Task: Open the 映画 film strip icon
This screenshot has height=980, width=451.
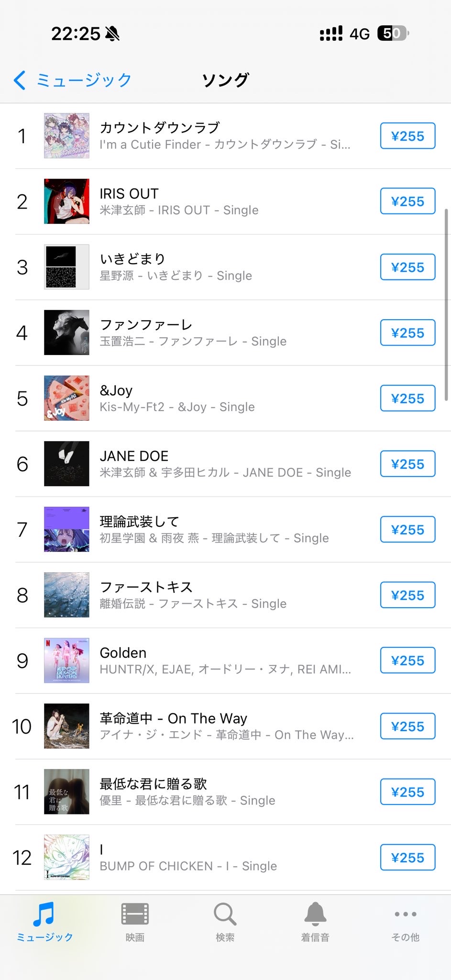Action: click(x=135, y=914)
